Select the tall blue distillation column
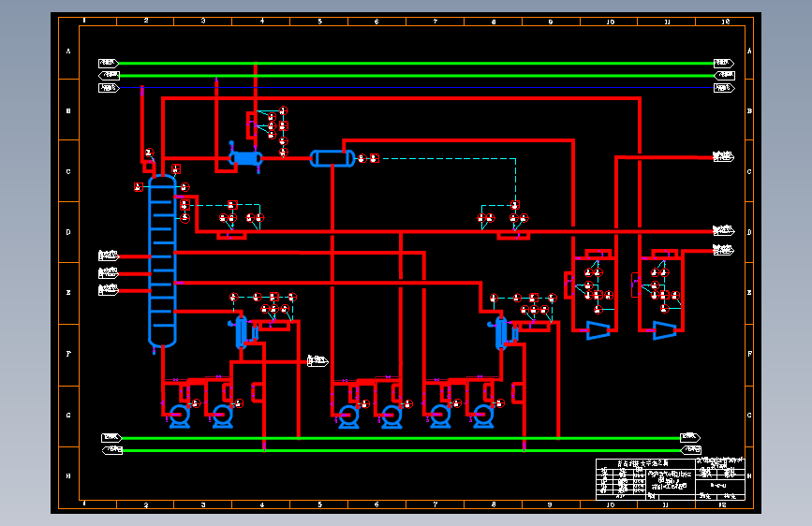This screenshot has width=812, height=526. (162, 261)
